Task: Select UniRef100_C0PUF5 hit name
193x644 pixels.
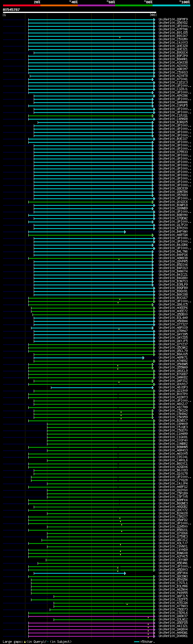Action: [173, 105]
